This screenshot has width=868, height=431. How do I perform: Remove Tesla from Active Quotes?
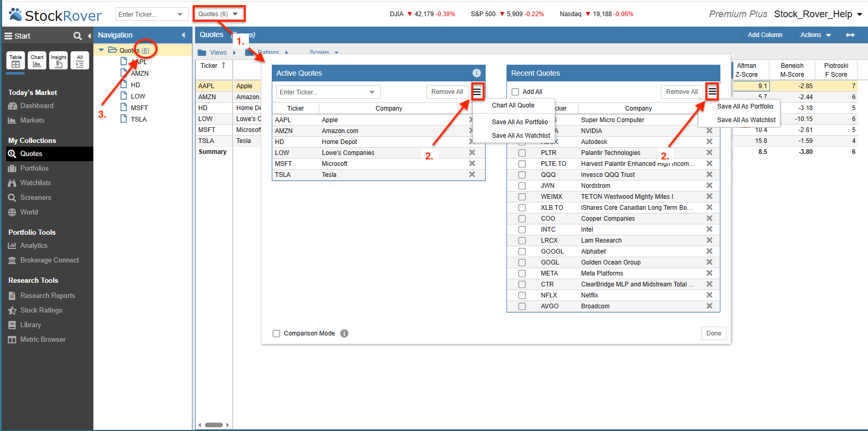(472, 174)
